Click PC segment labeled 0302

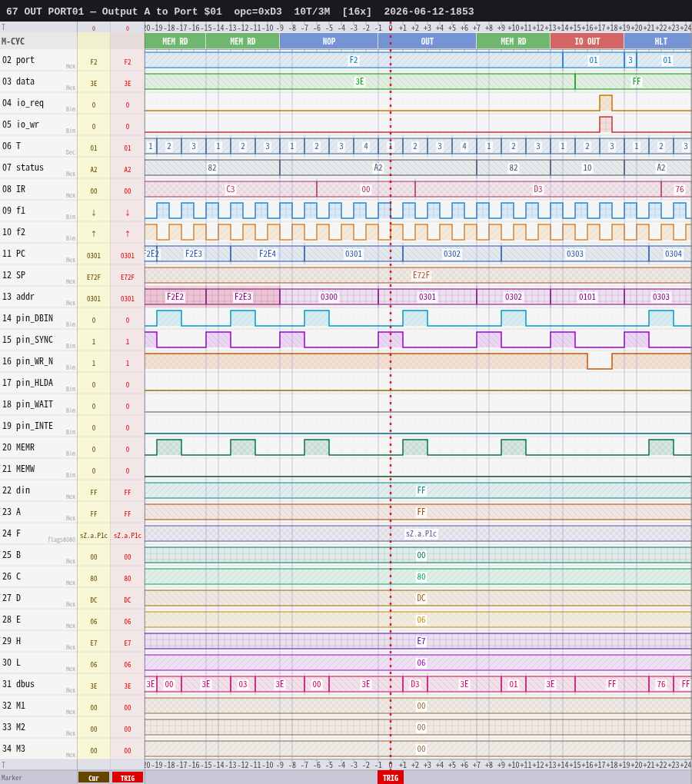452,254
